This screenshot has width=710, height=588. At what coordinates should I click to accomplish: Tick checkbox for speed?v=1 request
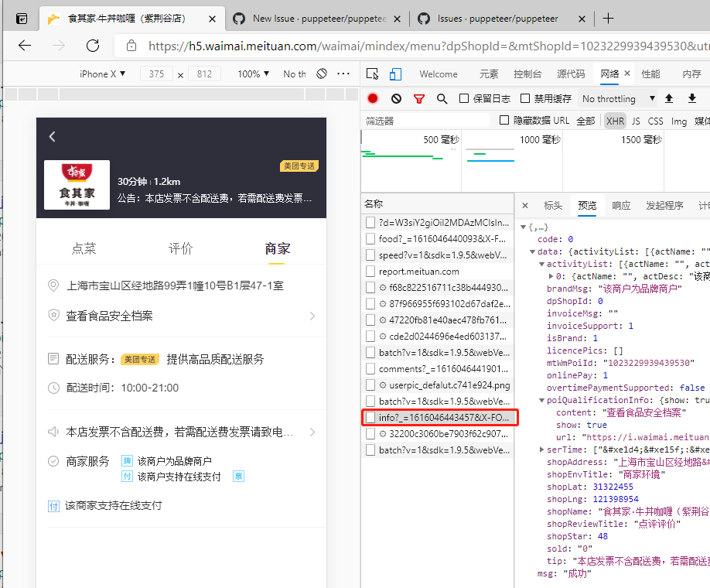370,255
